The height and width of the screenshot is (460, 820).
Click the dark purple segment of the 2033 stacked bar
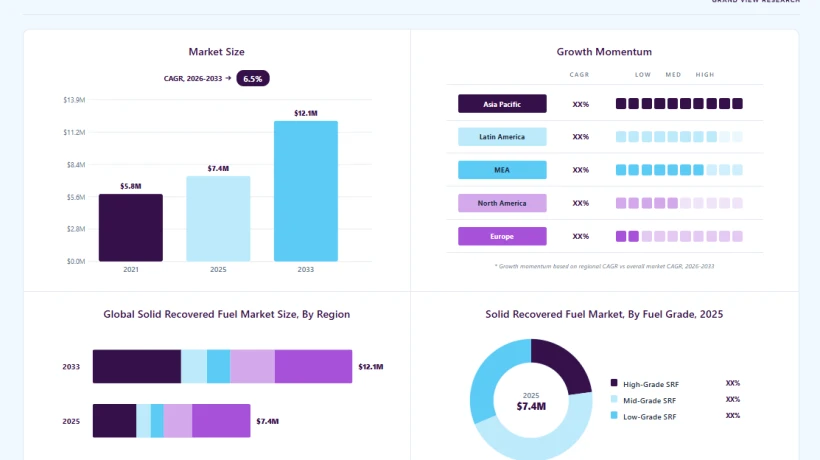coord(137,366)
